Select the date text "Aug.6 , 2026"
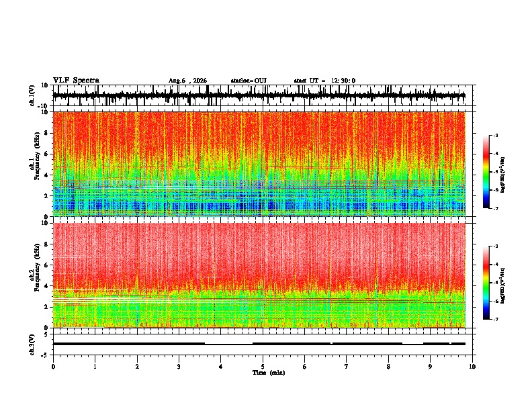Screen dimensions: 532x411 pos(187,81)
